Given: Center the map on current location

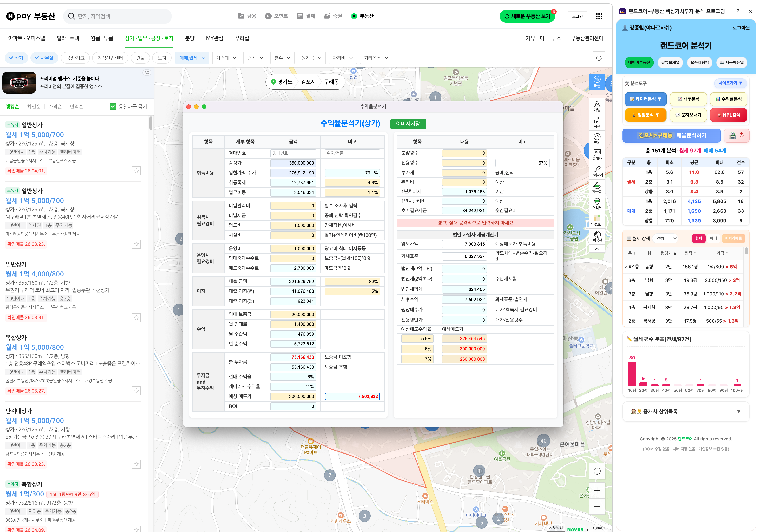Looking at the screenshot, I should point(597,471).
